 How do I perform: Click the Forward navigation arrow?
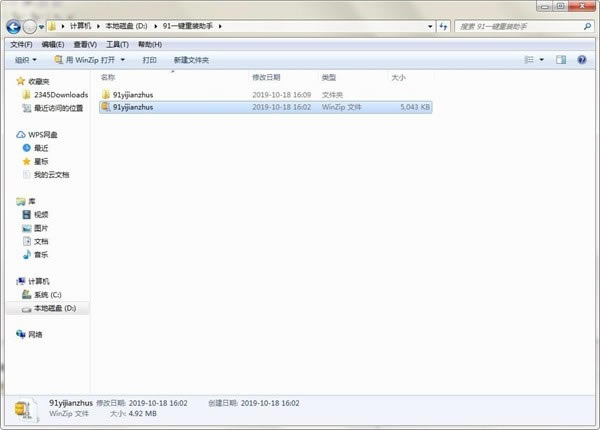point(29,27)
